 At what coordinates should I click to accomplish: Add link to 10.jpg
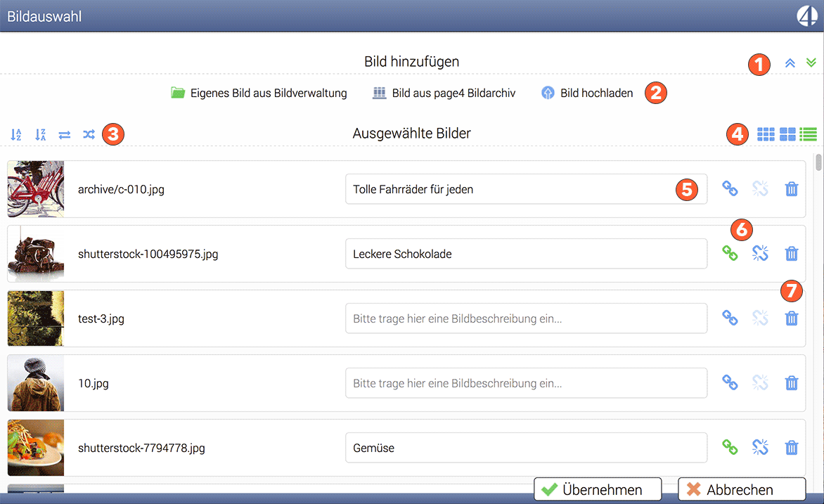[729, 382]
